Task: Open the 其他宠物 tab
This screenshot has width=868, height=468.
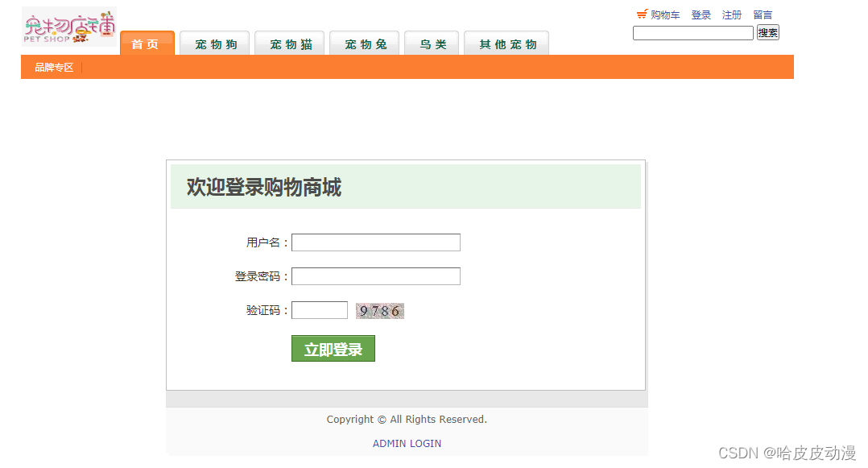Action: coord(506,43)
